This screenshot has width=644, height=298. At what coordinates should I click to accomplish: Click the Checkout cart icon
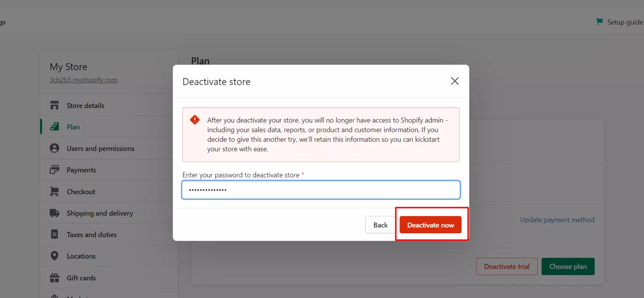click(54, 191)
